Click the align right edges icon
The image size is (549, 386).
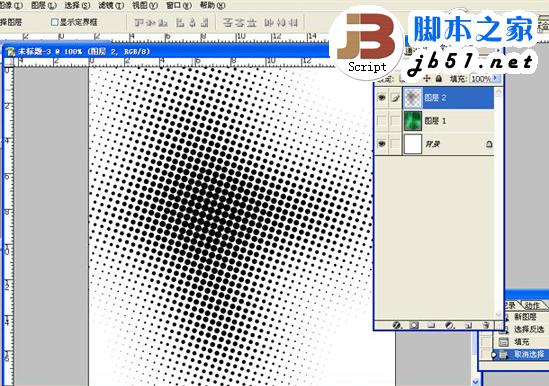(204, 23)
